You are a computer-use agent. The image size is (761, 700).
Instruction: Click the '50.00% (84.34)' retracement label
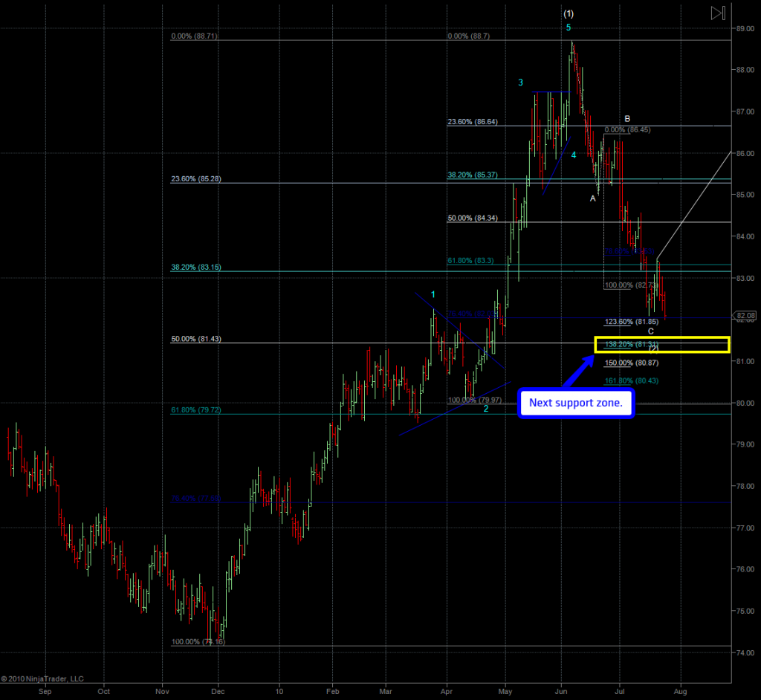coord(472,218)
